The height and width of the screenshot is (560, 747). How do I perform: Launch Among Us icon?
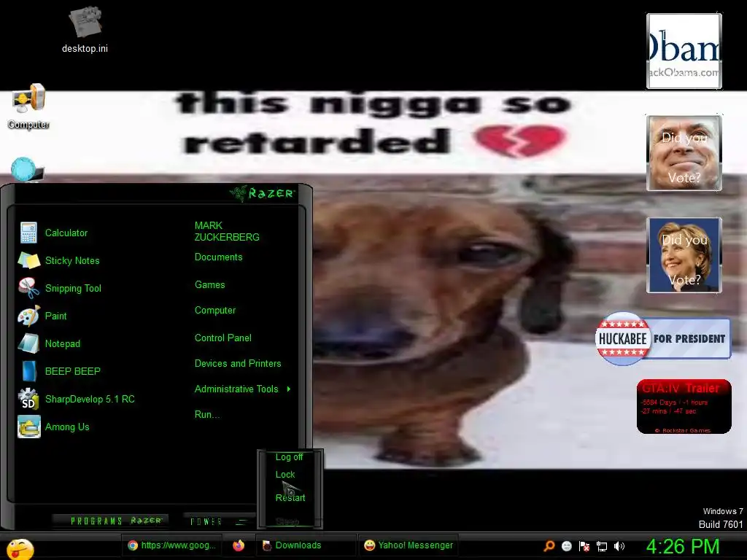(28, 427)
